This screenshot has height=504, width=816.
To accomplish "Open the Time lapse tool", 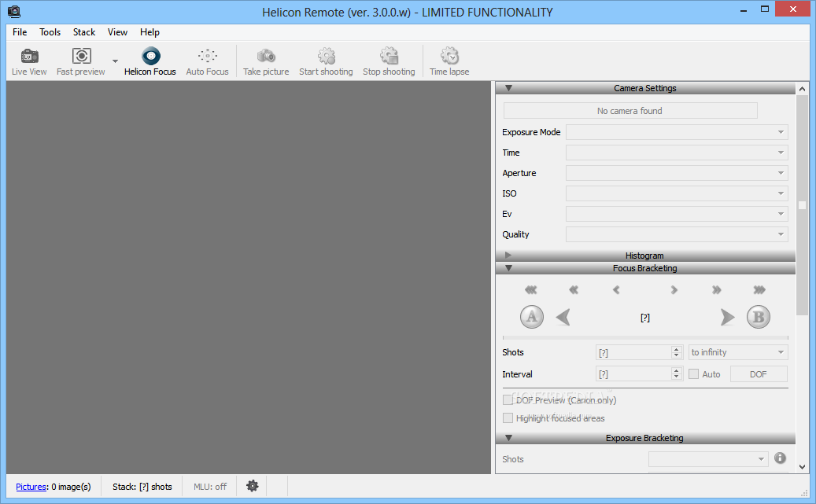I will (x=449, y=61).
